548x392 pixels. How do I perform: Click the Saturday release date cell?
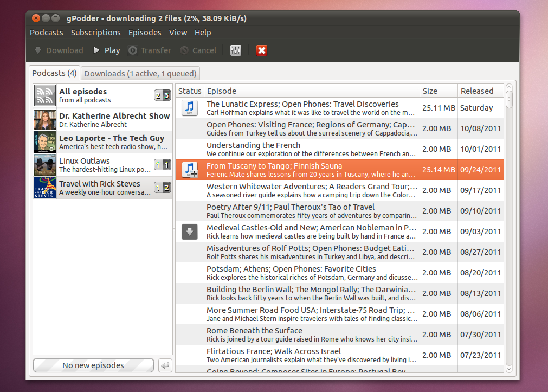point(481,108)
